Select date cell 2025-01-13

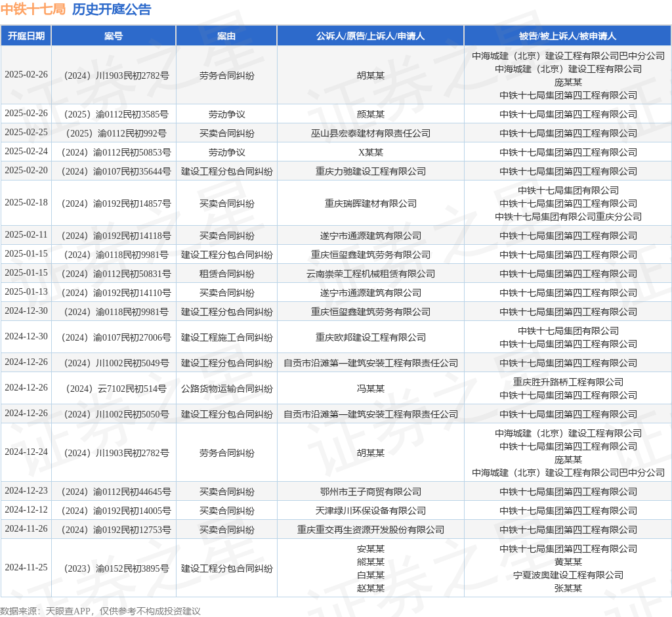pos(26,291)
